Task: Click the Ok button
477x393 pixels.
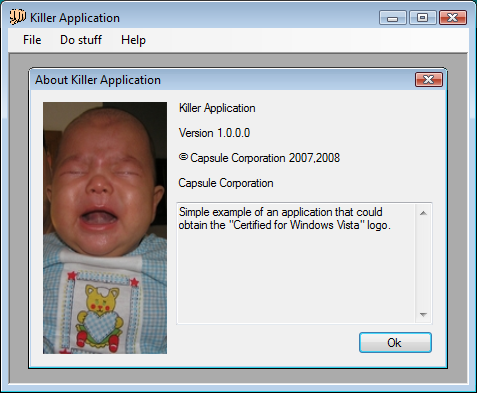Action: coord(395,342)
